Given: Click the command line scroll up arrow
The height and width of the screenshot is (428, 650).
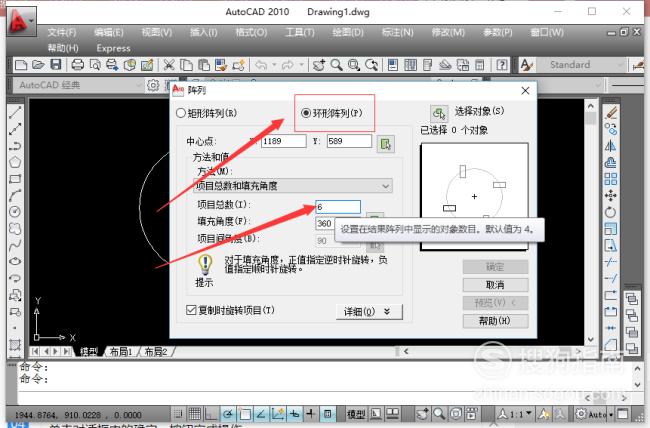Looking at the screenshot, I should pyautogui.click(x=638, y=367).
